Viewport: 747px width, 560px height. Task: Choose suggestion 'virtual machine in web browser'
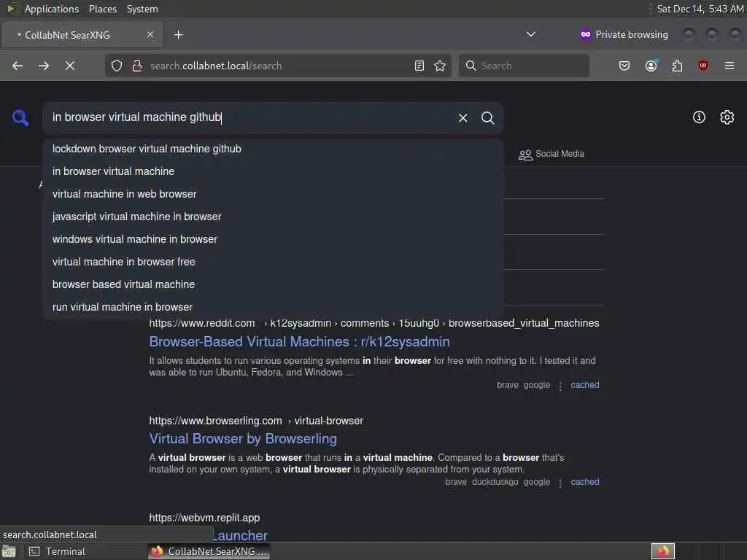point(273,194)
